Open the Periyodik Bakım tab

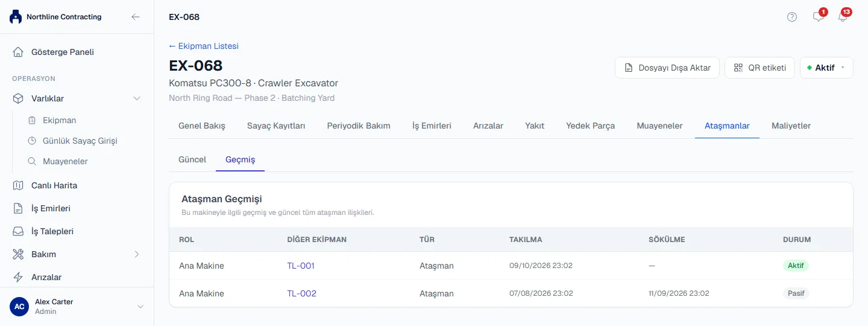359,126
